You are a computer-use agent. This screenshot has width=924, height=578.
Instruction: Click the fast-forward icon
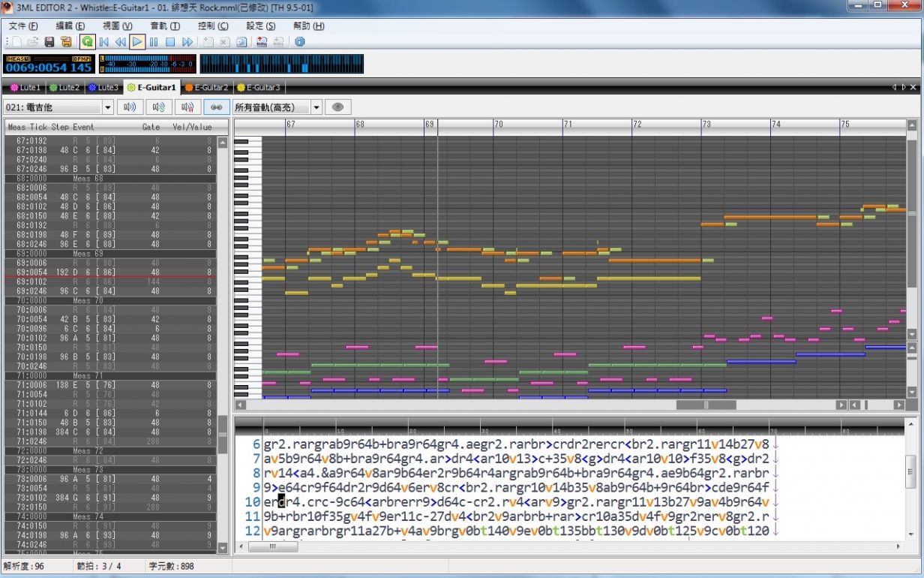pyautogui.click(x=187, y=42)
